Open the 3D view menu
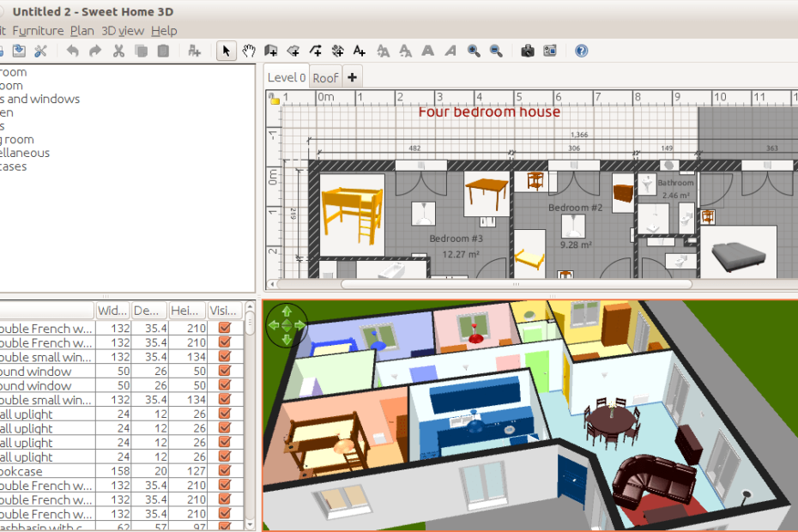This screenshot has width=798, height=532. coord(123,31)
